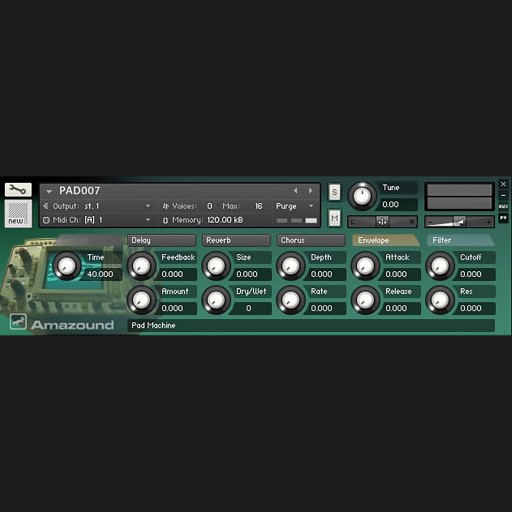Viewport: 512px width, 512px height.
Task: Click the Midi channel icon beside Midi Ch
Action: coord(46,220)
